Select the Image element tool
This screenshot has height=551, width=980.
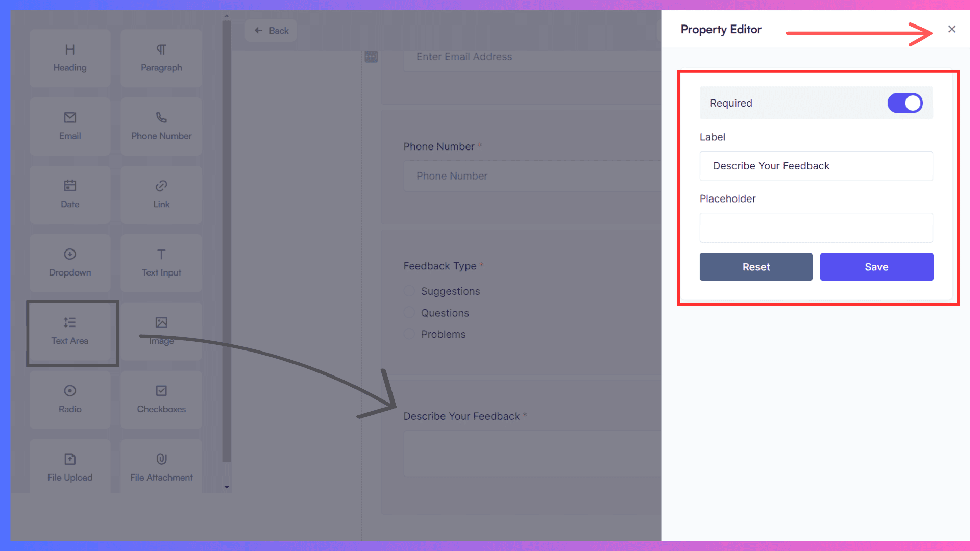click(x=161, y=330)
